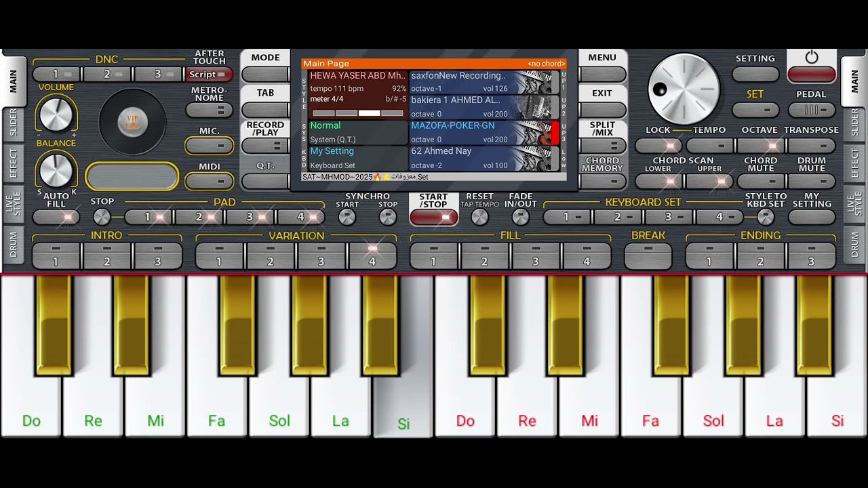Open MY SETTING button

click(x=812, y=217)
